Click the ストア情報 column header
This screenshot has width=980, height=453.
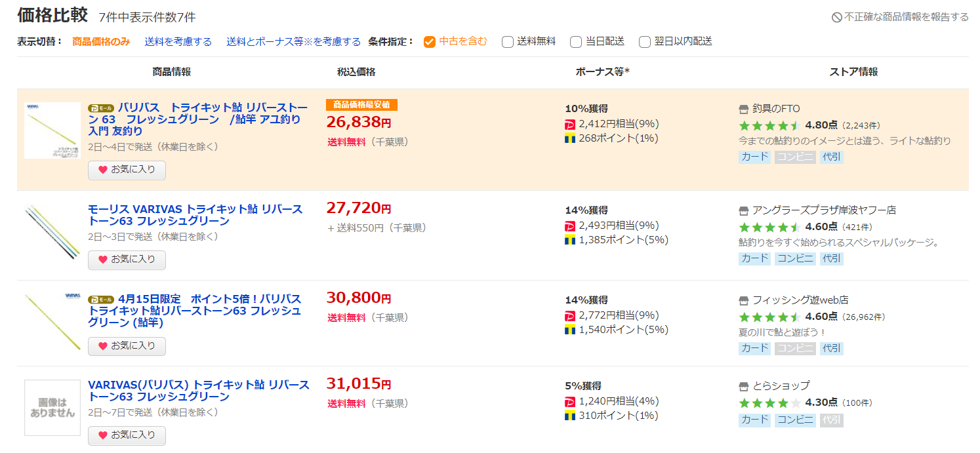pyautogui.click(x=853, y=72)
